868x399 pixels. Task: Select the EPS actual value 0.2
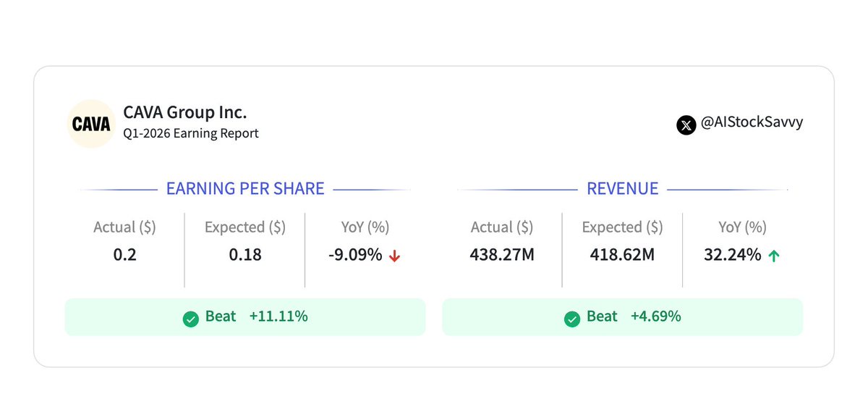pos(125,255)
